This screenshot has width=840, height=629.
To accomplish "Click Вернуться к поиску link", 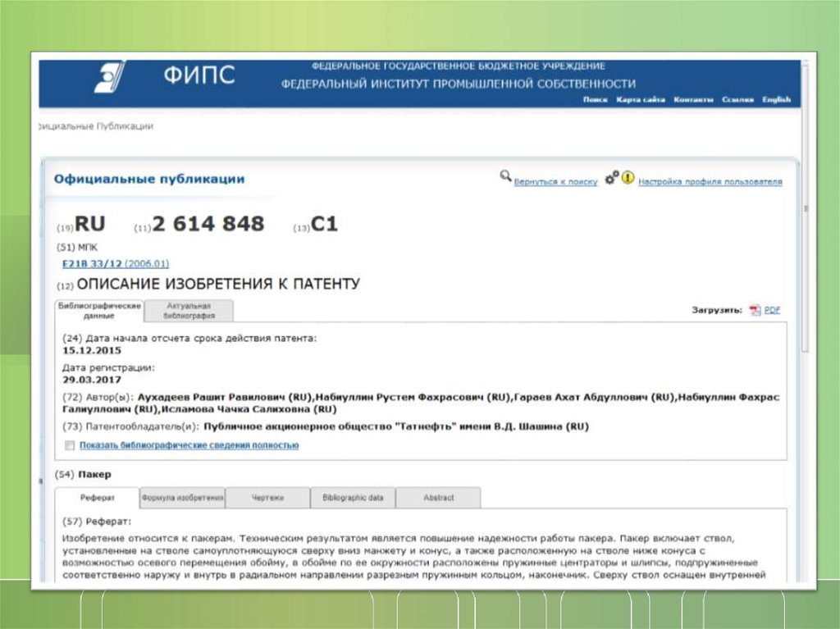I will click(x=555, y=182).
